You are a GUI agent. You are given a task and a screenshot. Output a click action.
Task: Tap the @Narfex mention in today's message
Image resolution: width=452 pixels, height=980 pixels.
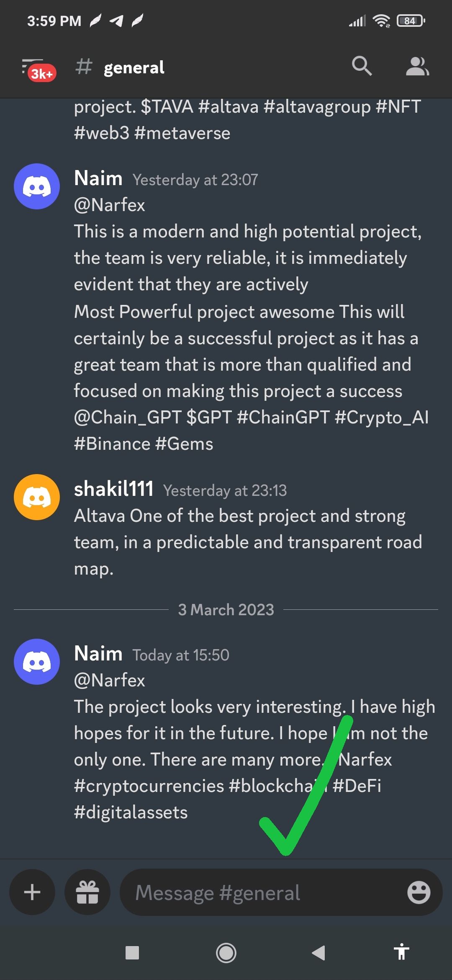point(110,680)
